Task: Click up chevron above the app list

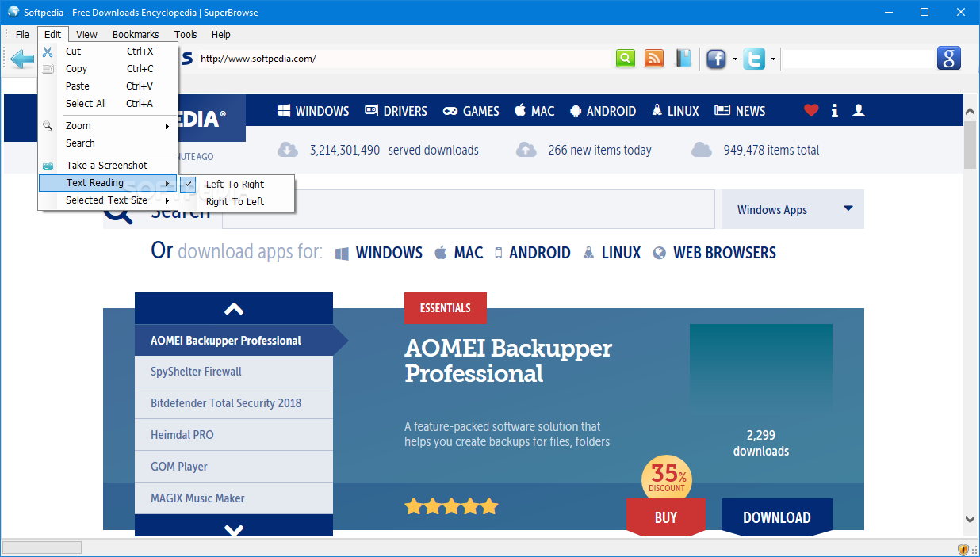Action: point(234,308)
